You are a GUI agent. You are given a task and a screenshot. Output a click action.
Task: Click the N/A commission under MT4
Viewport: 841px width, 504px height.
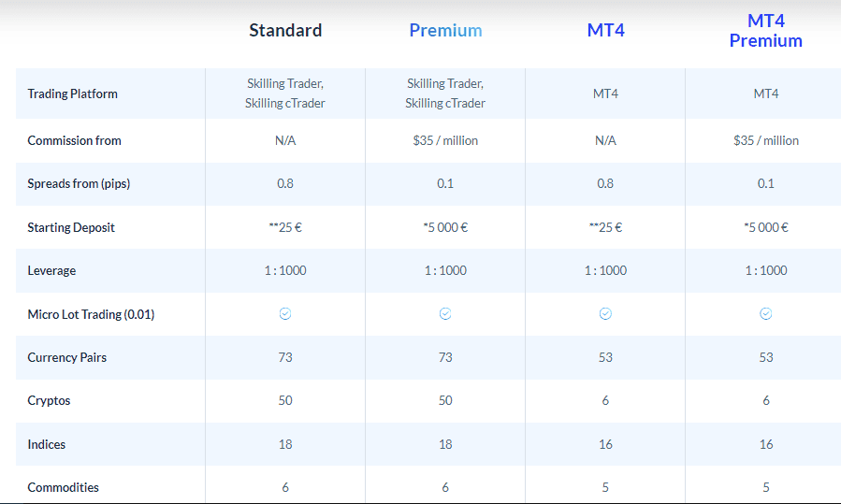[x=605, y=140]
